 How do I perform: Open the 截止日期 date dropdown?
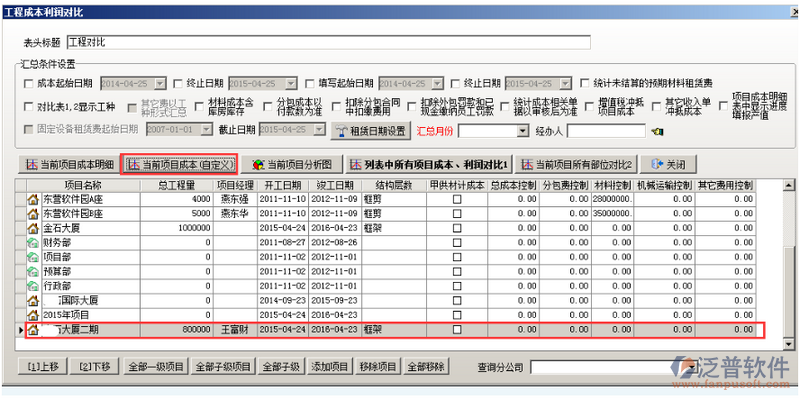[318, 130]
